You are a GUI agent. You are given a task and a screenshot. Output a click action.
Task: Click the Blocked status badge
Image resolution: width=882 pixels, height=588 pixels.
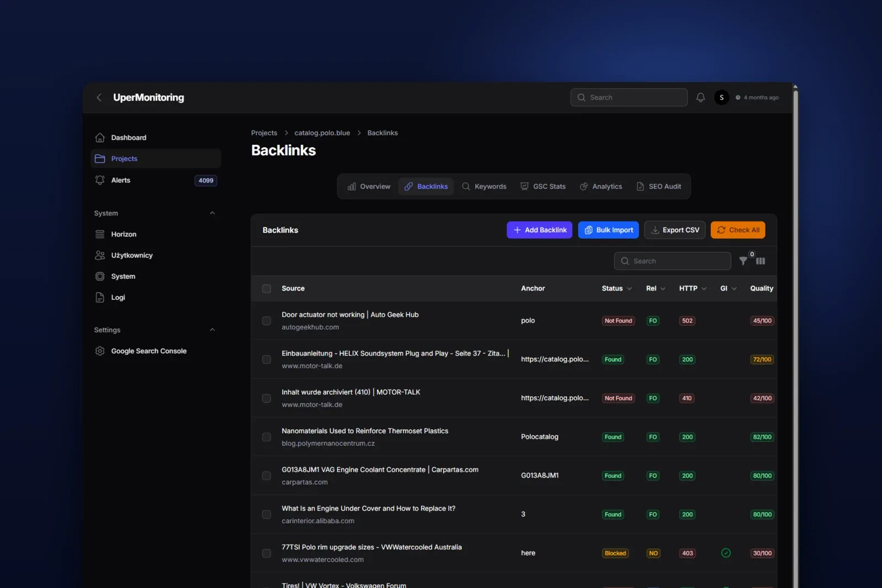615,553
